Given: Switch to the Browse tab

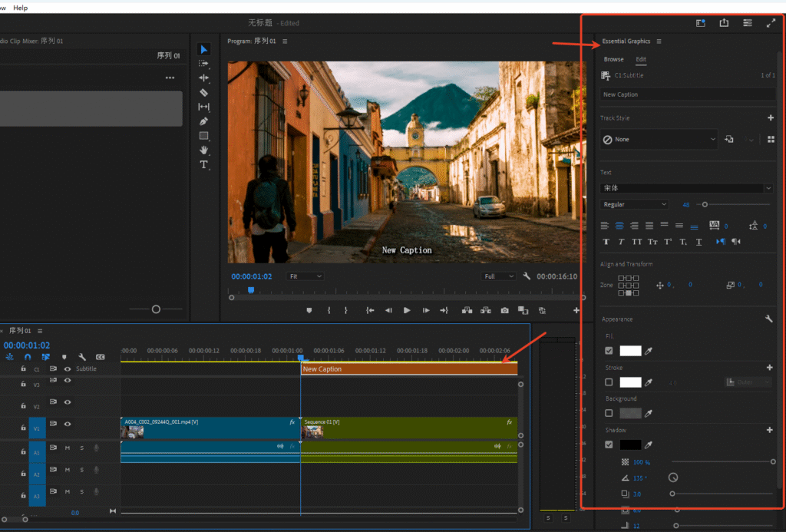Looking at the screenshot, I should pos(613,59).
